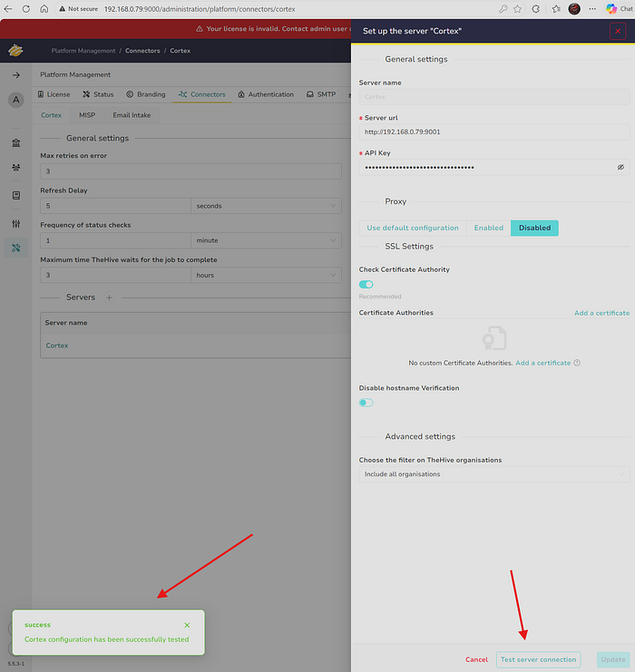This screenshot has width=635, height=672.
Task: Open sliders settings icon in sidebar
Action: (15, 223)
